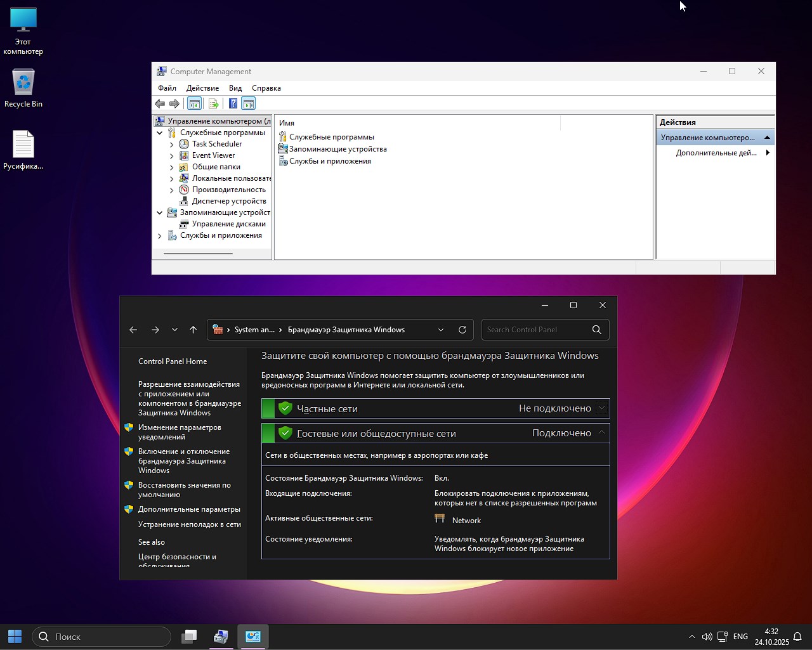Screen dimensions: 812x650
Task: Open Disk Management (Управление дисками) in tree
Action: [228, 224]
